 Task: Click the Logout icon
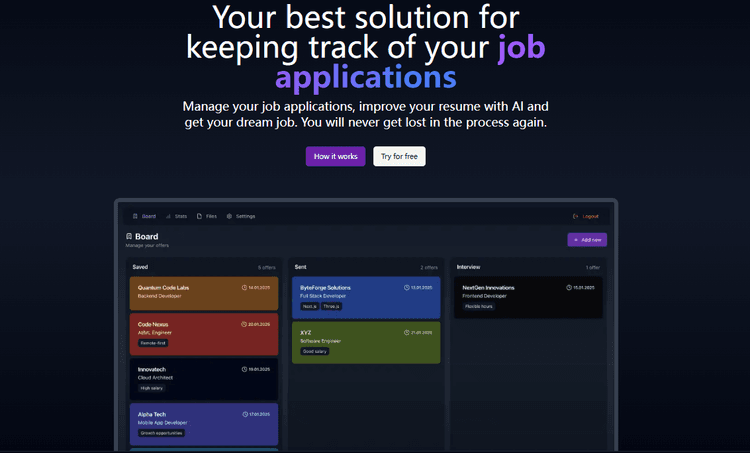click(x=575, y=216)
